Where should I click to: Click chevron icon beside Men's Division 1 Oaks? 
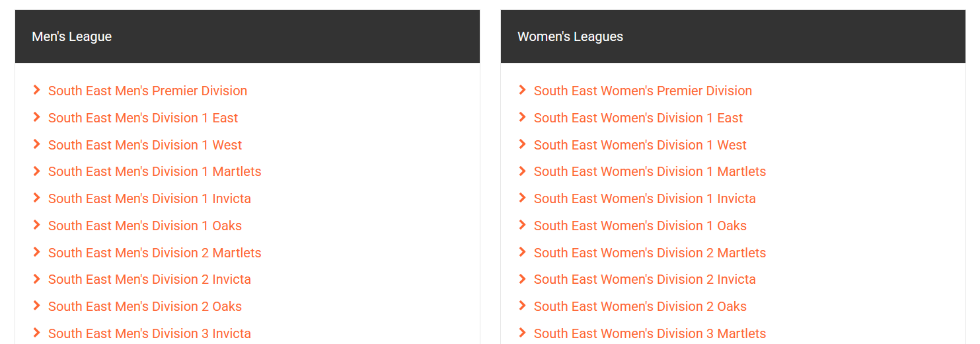point(37,225)
